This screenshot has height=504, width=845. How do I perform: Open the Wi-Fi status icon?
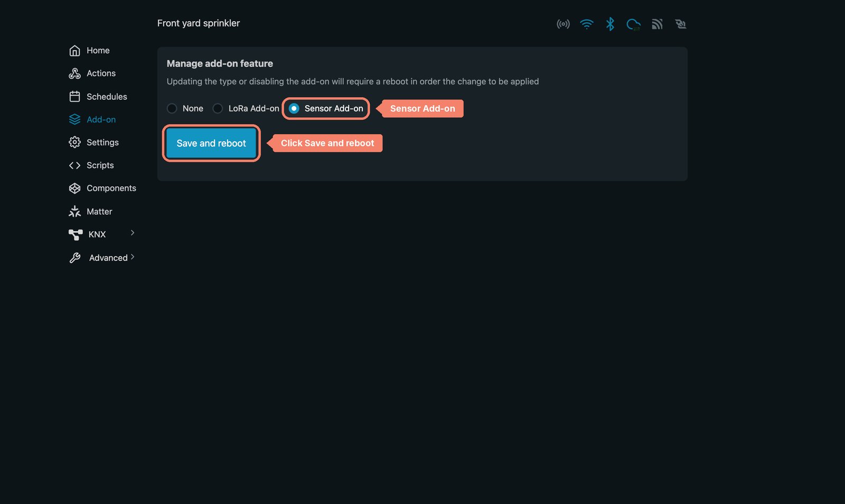[587, 24]
